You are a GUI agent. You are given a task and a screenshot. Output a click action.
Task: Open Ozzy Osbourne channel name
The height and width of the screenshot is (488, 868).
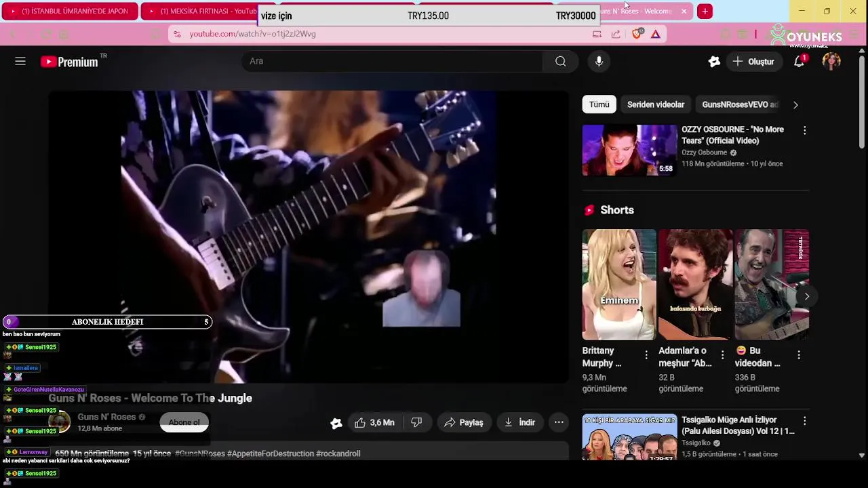point(704,152)
